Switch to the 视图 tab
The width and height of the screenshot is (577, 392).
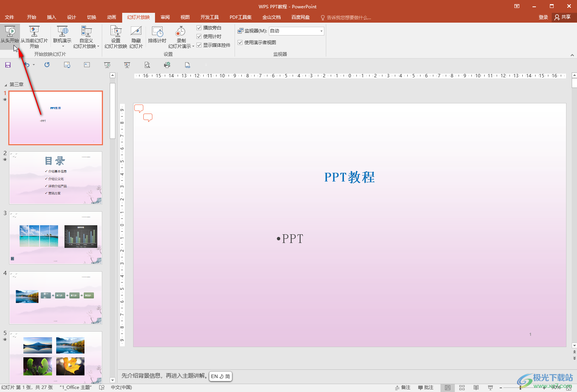tap(185, 17)
